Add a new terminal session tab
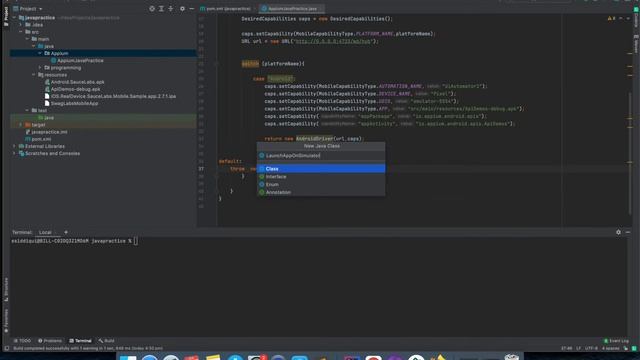 66,232
